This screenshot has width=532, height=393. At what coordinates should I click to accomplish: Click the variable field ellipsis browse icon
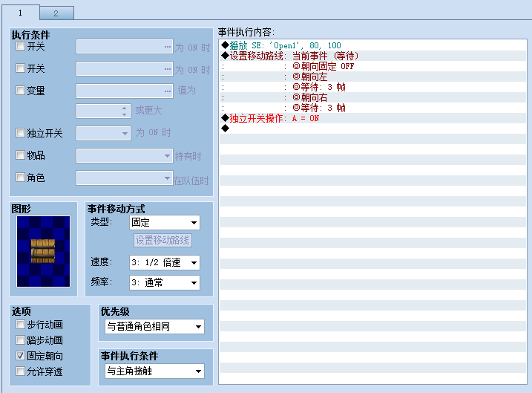click(168, 91)
